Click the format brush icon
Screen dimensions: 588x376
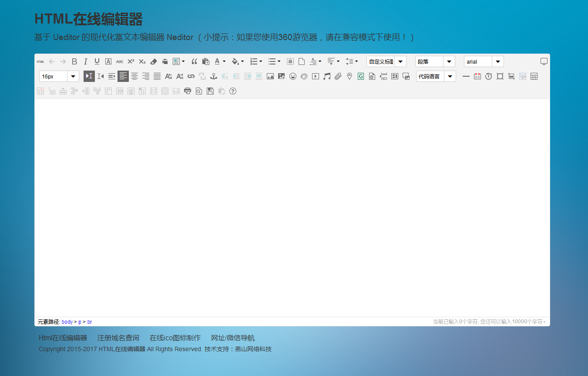click(x=165, y=61)
